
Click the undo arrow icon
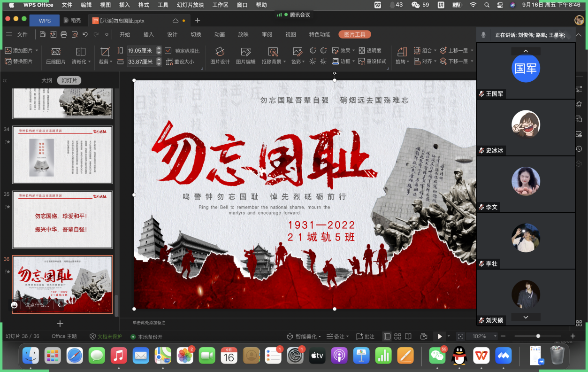(x=85, y=34)
